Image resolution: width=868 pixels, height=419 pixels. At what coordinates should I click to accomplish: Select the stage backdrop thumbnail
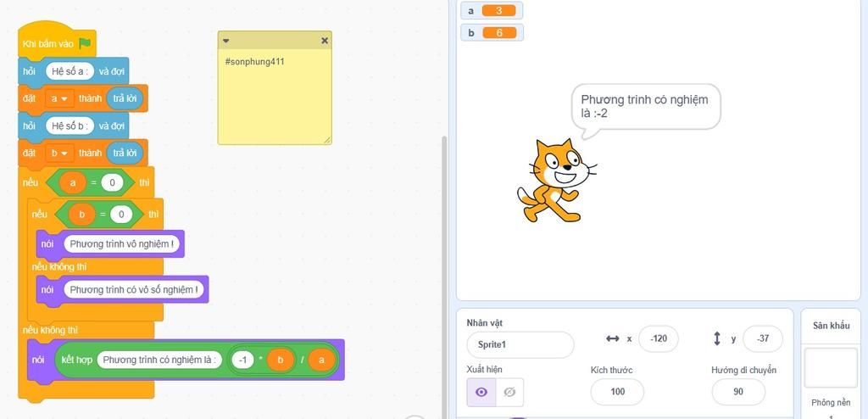coord(831,368)
